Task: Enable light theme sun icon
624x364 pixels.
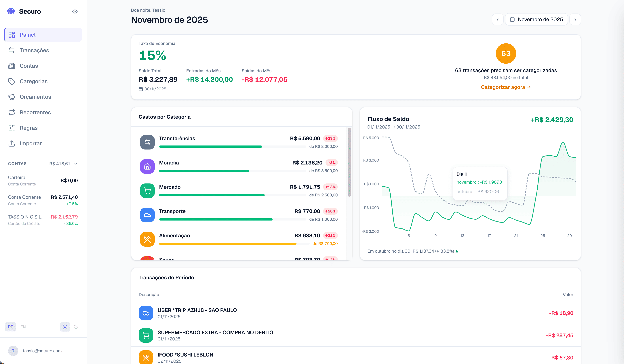Action: tap(65, 327)
